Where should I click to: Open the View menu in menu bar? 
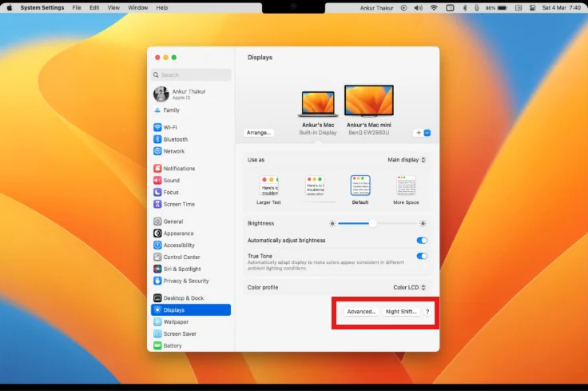[113, 7]
